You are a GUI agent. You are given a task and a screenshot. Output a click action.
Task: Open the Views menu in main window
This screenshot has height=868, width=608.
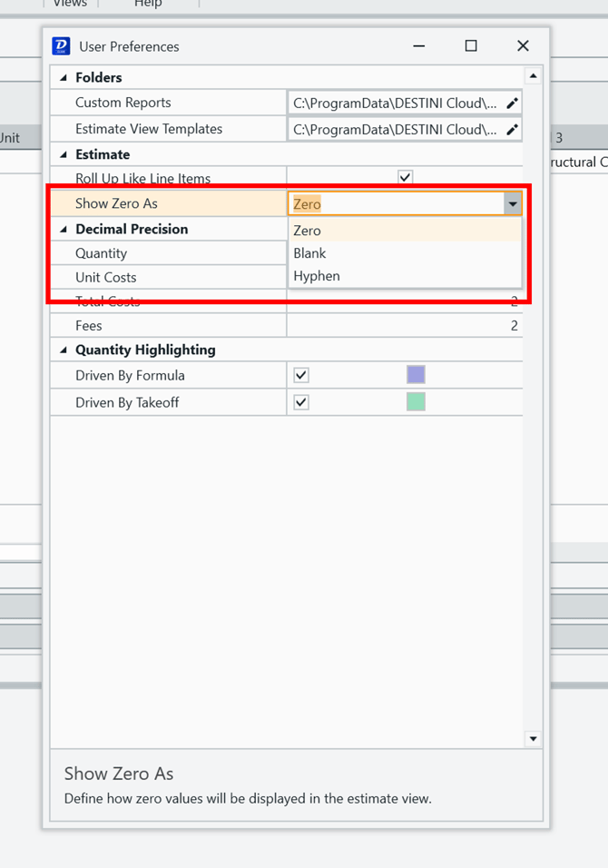70,4
